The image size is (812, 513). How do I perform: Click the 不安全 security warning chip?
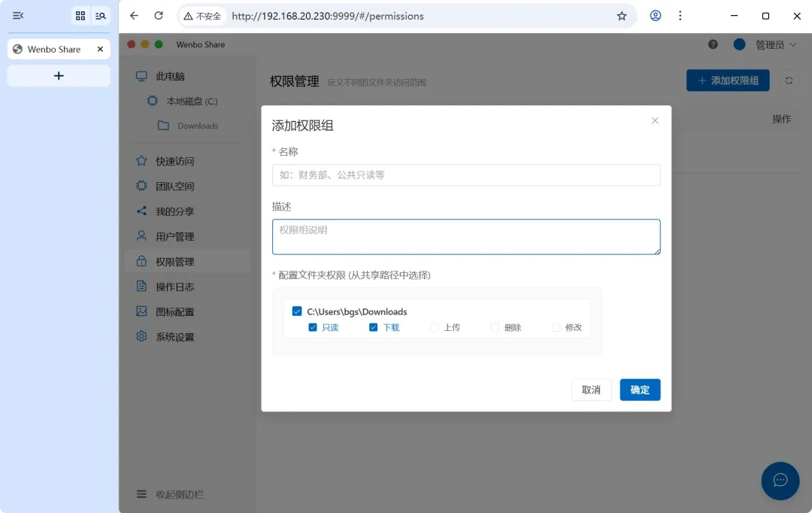pos(202,16)
